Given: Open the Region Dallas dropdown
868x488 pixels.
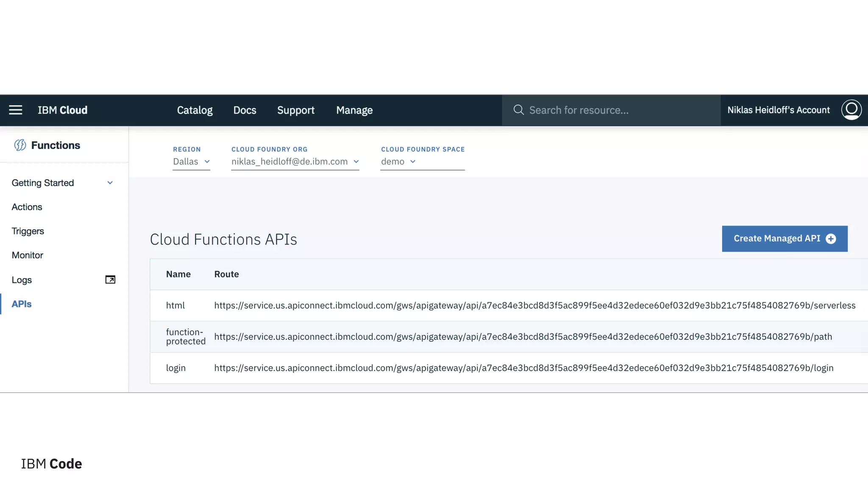Looking at the screenshot, I should pyautogui.click(x=191, y=162).
